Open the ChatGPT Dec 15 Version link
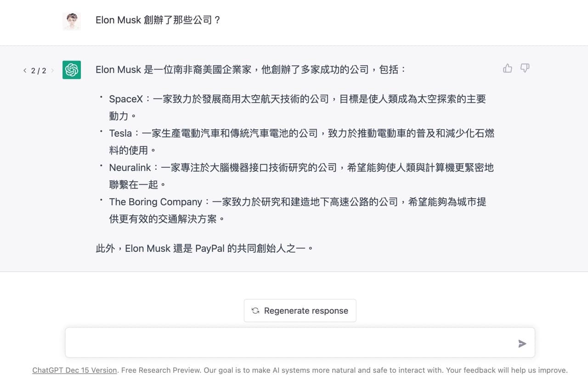 (74, 370)
